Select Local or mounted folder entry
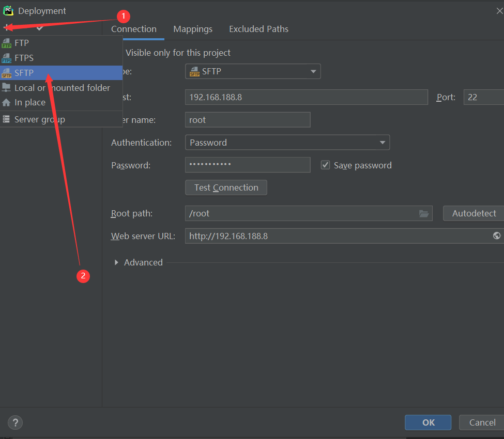Screen dimensions: 504x439 click(61, 88)
